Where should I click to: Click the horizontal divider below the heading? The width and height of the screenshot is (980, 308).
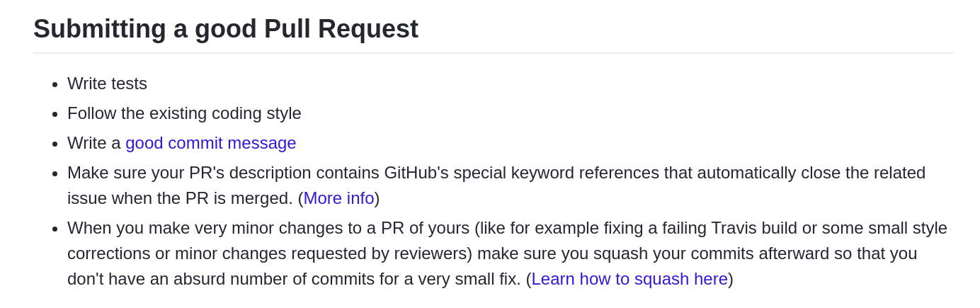[x=493, y=53]
